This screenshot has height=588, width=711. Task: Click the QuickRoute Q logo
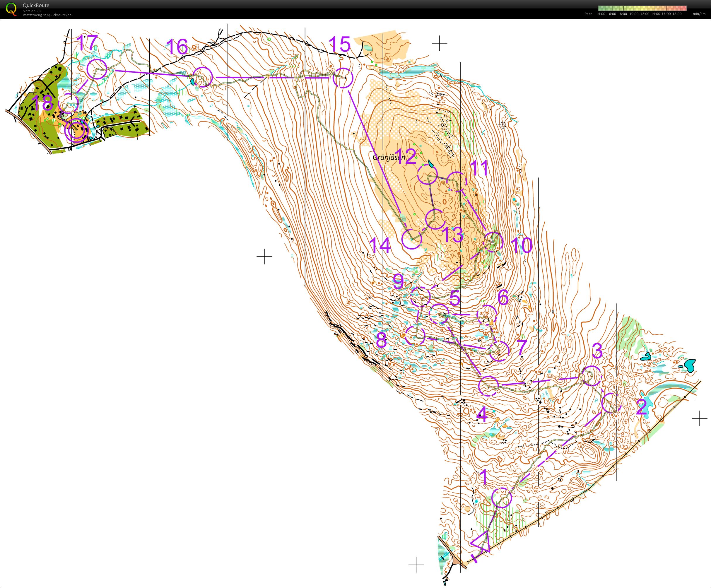[11, 9]
